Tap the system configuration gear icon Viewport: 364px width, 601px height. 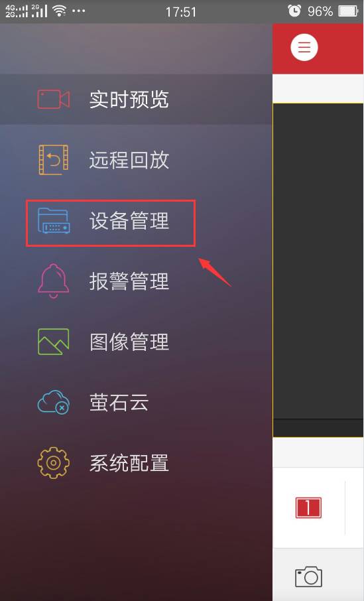tap(53, 462)
